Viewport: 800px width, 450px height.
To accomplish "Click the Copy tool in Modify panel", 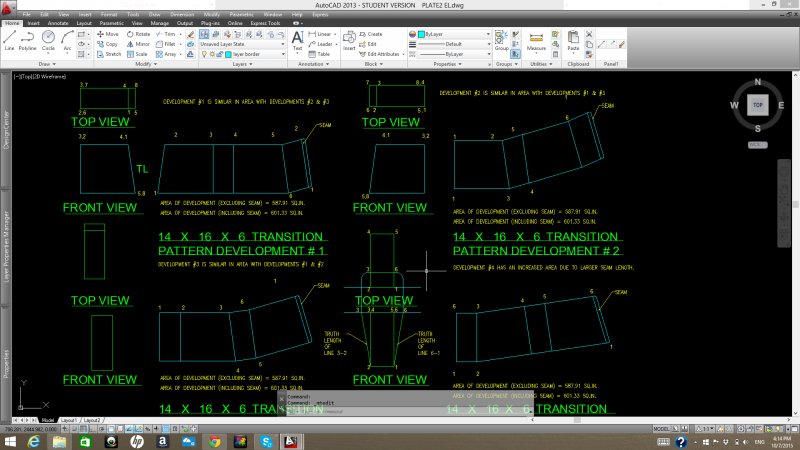I will [108, 44].
